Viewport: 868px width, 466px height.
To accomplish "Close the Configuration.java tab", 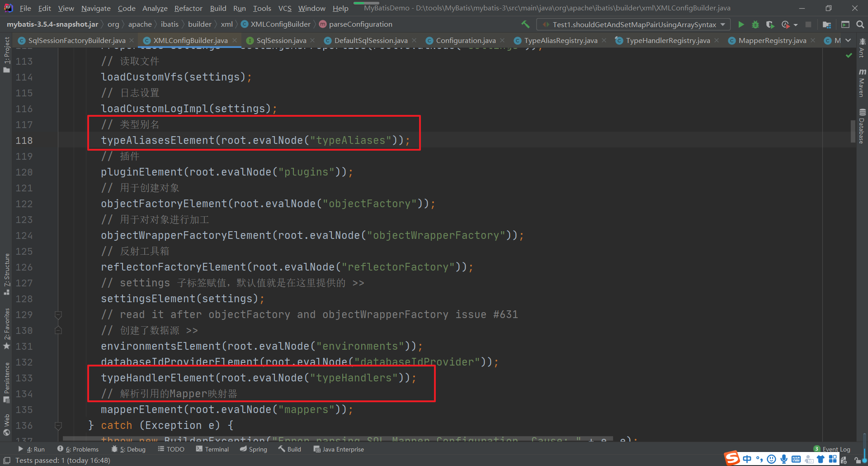I will [502, 41].
